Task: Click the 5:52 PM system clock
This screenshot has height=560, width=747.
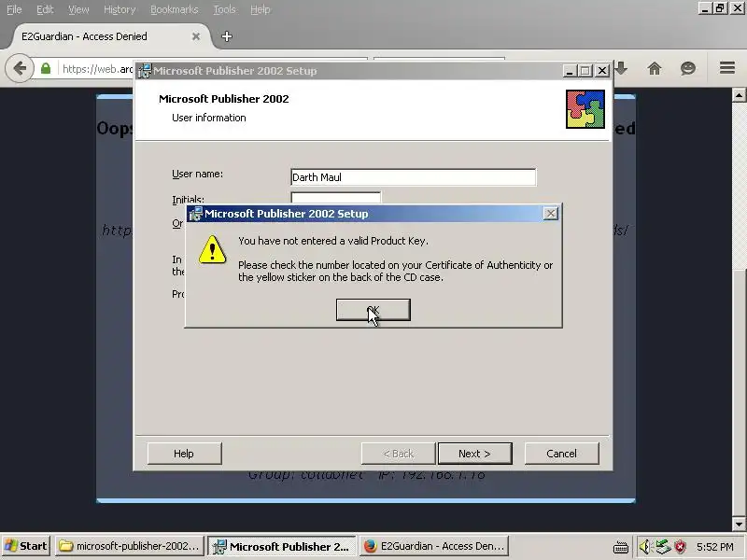Action: [714, 547]
